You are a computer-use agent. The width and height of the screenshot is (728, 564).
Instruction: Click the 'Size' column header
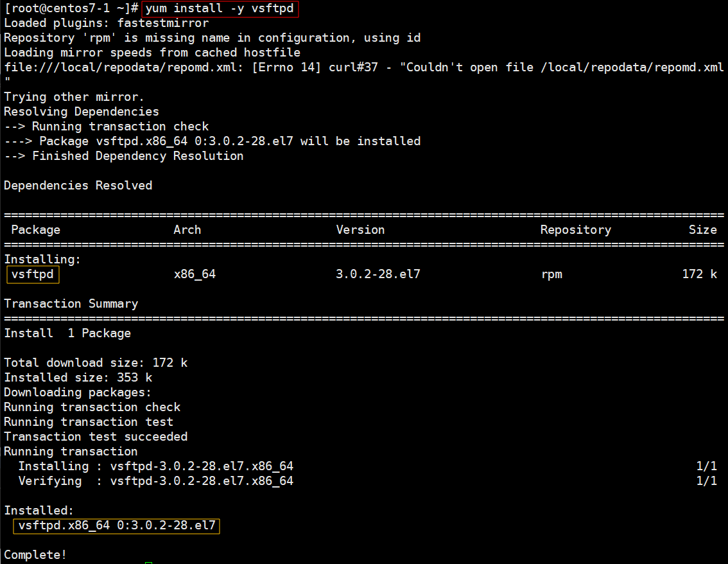point(703,230)
